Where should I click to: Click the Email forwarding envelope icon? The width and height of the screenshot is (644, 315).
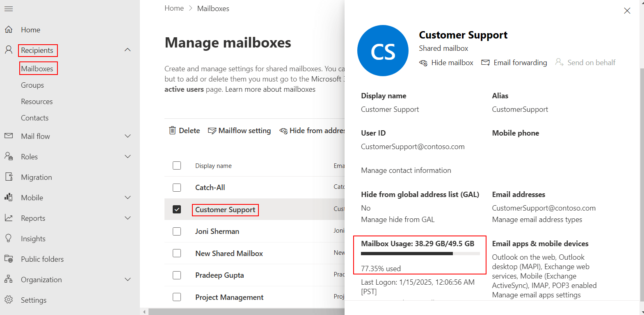pyautogui.click(x=485, y=63)
